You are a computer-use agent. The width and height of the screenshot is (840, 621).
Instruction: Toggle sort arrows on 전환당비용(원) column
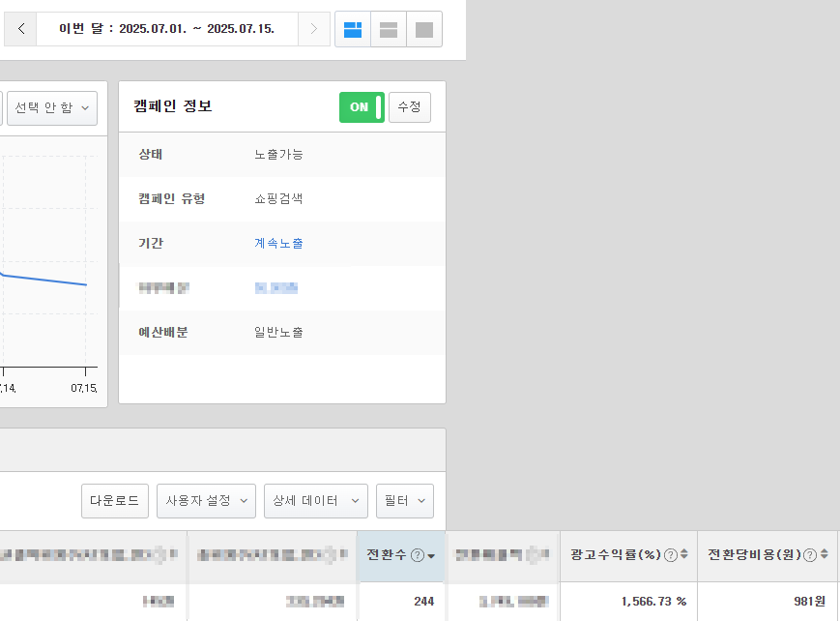coord(824,554)
